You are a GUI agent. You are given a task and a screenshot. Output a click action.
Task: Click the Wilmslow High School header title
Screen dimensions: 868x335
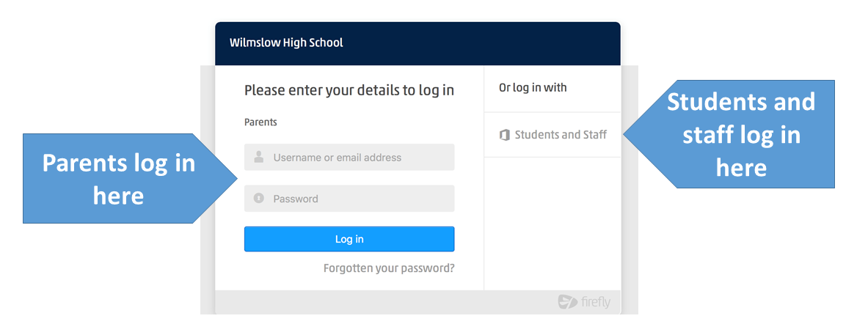(286, 43)
